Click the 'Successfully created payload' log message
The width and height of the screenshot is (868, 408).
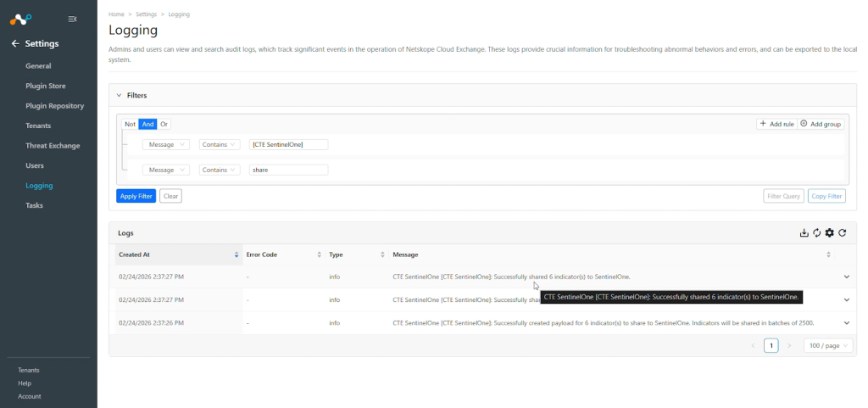click(x=604, y=322)
